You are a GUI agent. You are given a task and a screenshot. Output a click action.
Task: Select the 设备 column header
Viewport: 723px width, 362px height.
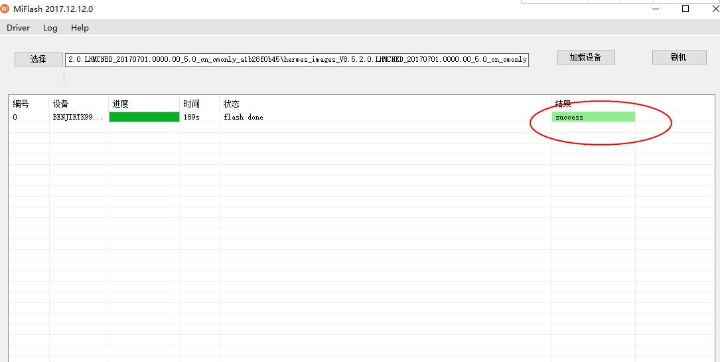[x=60, y=104]
